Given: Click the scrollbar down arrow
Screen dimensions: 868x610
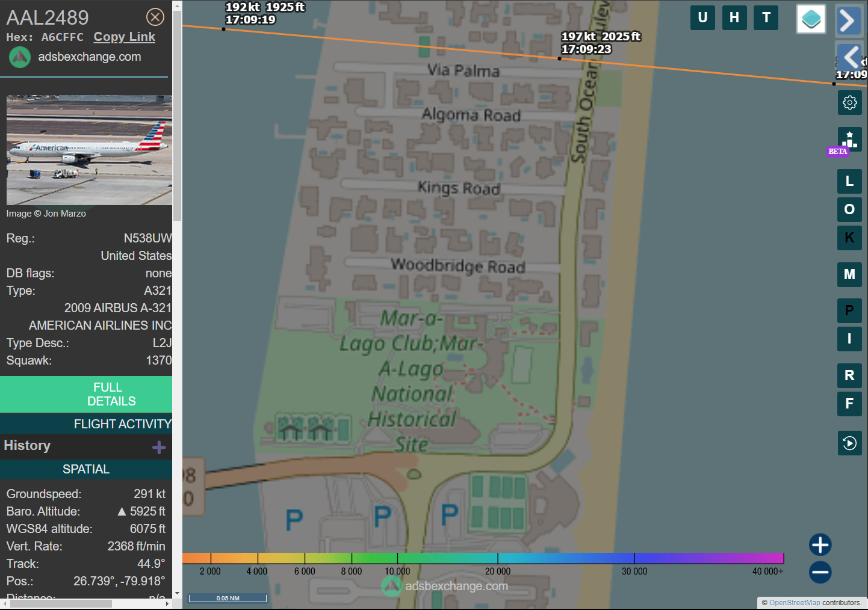Looking at the screenshot, I should (177, 593).
